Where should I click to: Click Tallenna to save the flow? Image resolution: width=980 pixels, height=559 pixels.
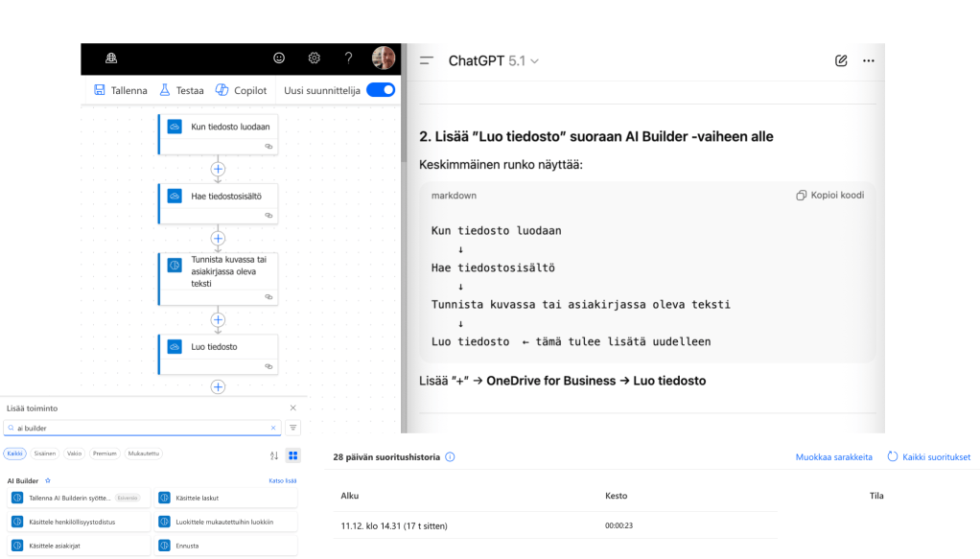click(121, 90)
